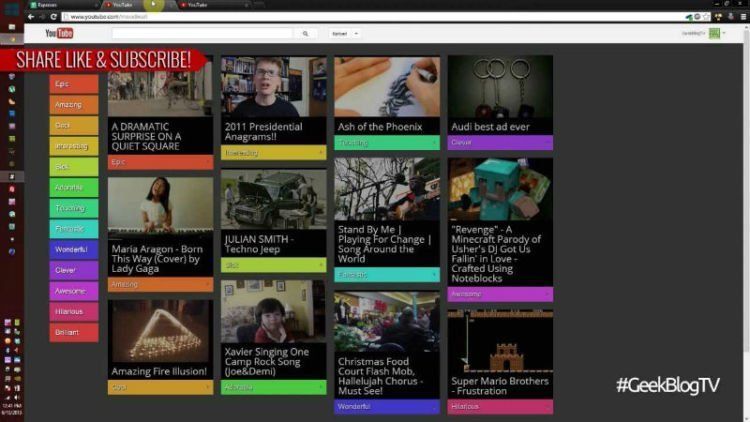Click the browser forward arrow
The width and height of the screenshot is (750, 422).
click(x=42, y=17)
